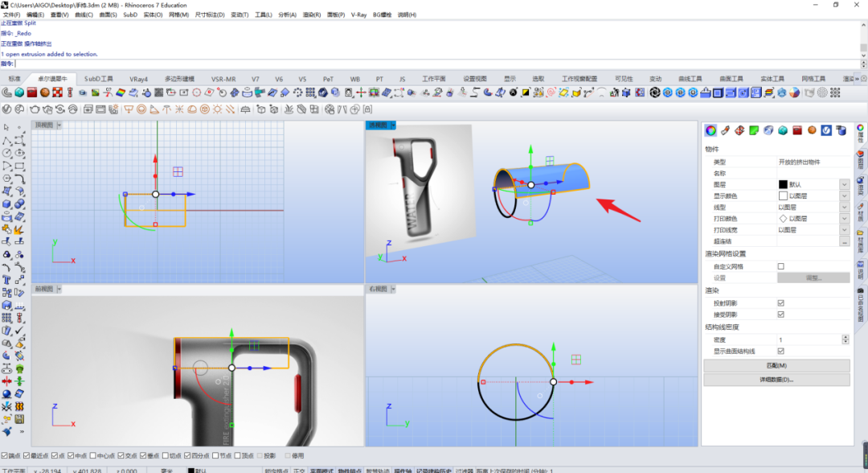The height and width of the screenshot is (473, 868).
Task: Expand the 打印线宽 dropdown
Action: coord(844,230)
